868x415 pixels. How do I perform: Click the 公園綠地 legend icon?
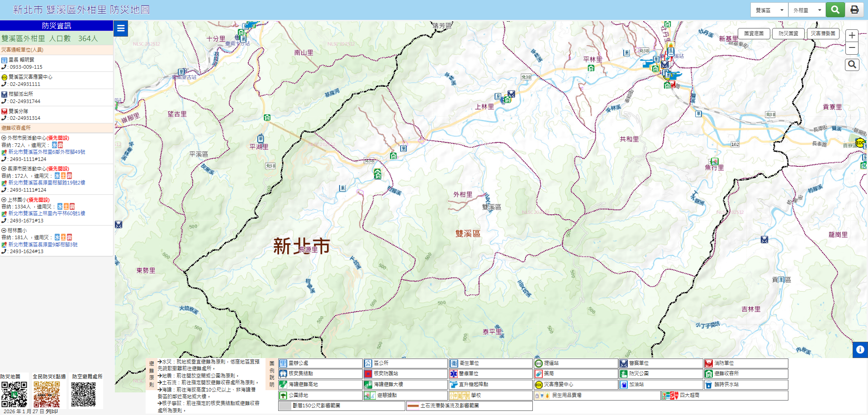(x=283, y=396)
